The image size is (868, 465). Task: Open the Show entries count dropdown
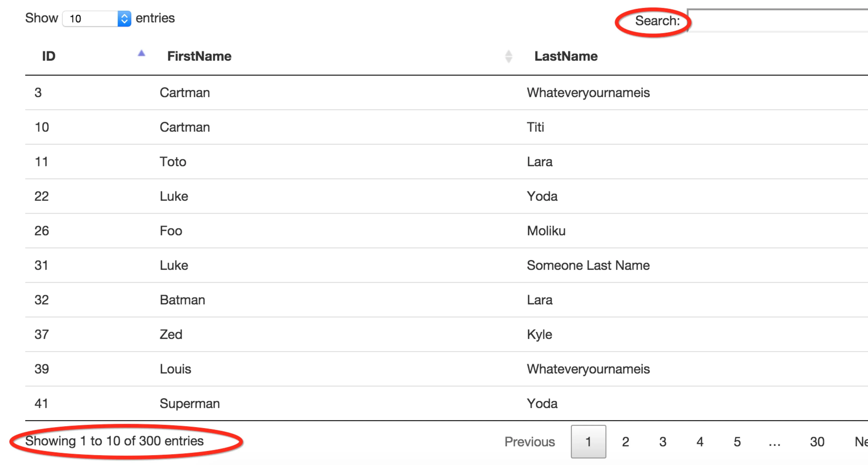97,18
